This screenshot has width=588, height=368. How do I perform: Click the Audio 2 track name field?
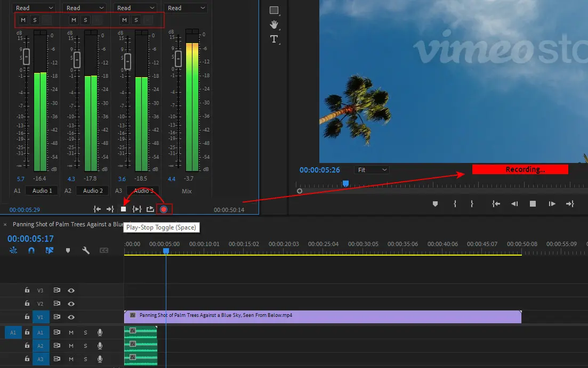[x=93, y=191]
